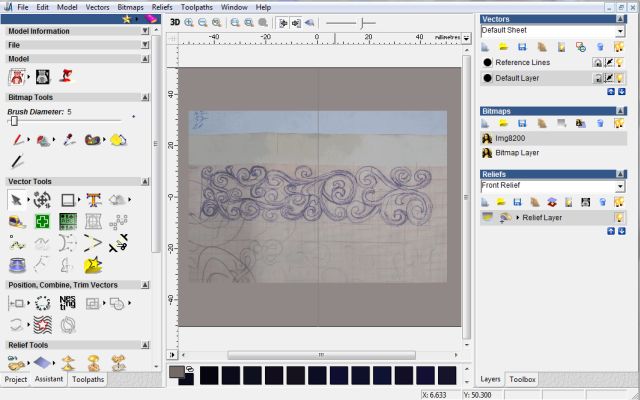Toggle visibility bulb of Relief Layer

(620, 216)
